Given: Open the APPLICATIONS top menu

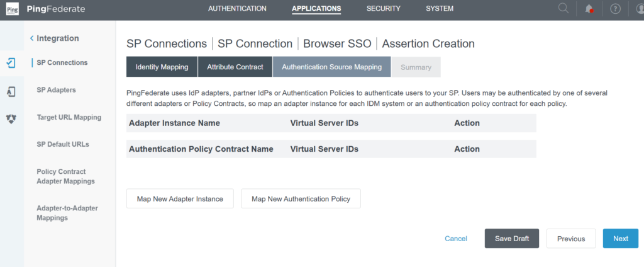Looking at the screenshot, I should point(316,9).
